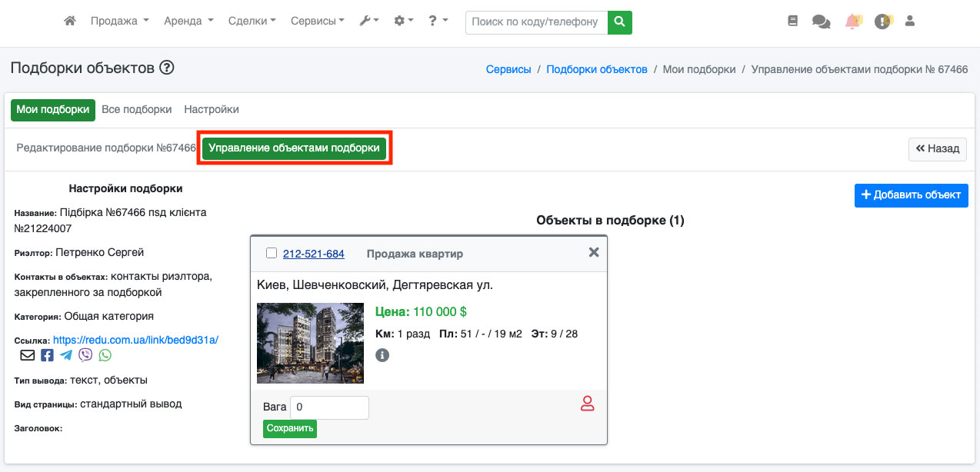Screen dimensions: 980x472
Task: Click the info icon on the property card
Action: pyautogui.click(x=382, y=355)
